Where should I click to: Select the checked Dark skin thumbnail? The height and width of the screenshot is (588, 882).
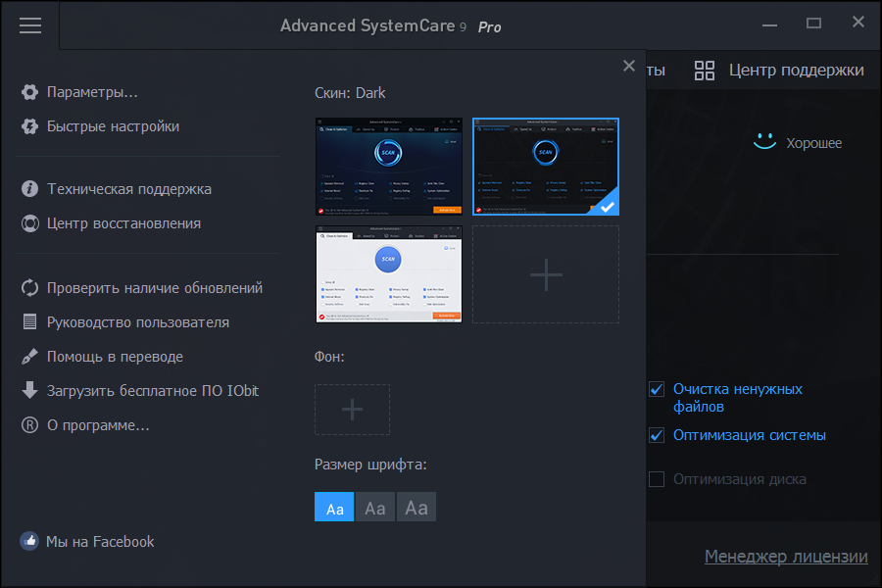tap(546, 167)
